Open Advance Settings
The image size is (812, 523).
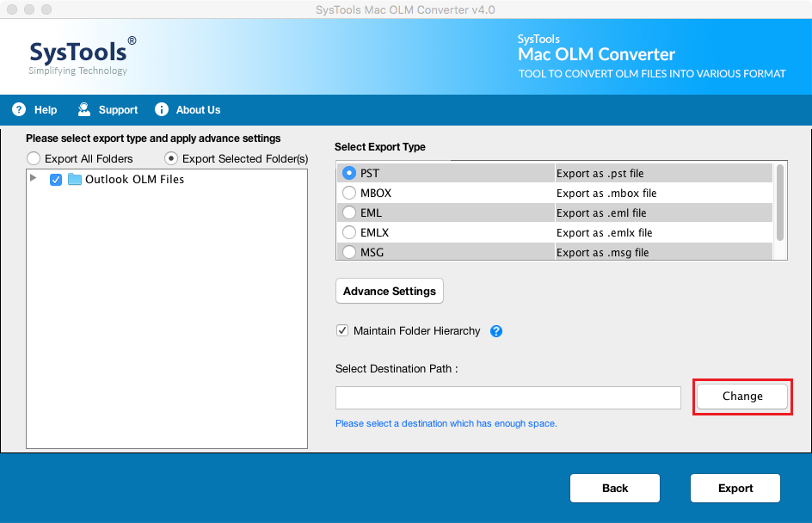pos(389,291)
